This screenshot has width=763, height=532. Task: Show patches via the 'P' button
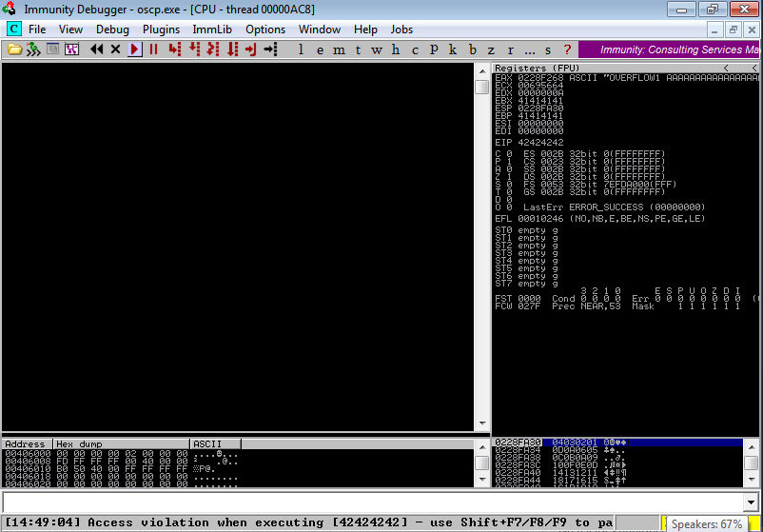tap(434, 49)
